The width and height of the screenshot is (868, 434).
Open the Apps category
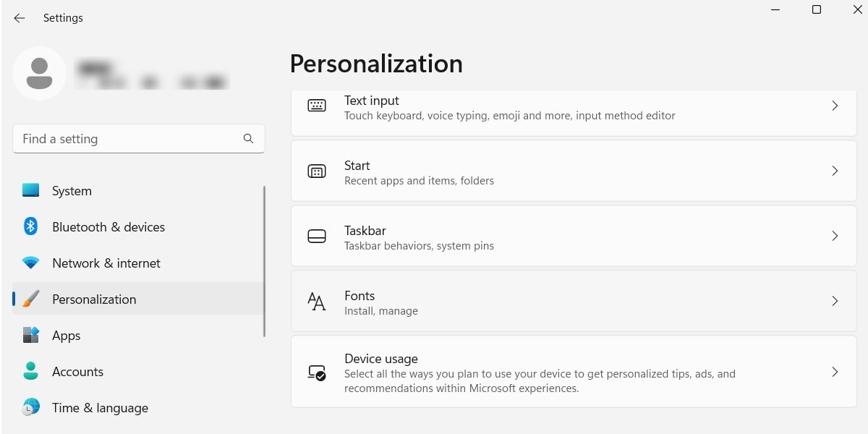click(x=66, y=335)
